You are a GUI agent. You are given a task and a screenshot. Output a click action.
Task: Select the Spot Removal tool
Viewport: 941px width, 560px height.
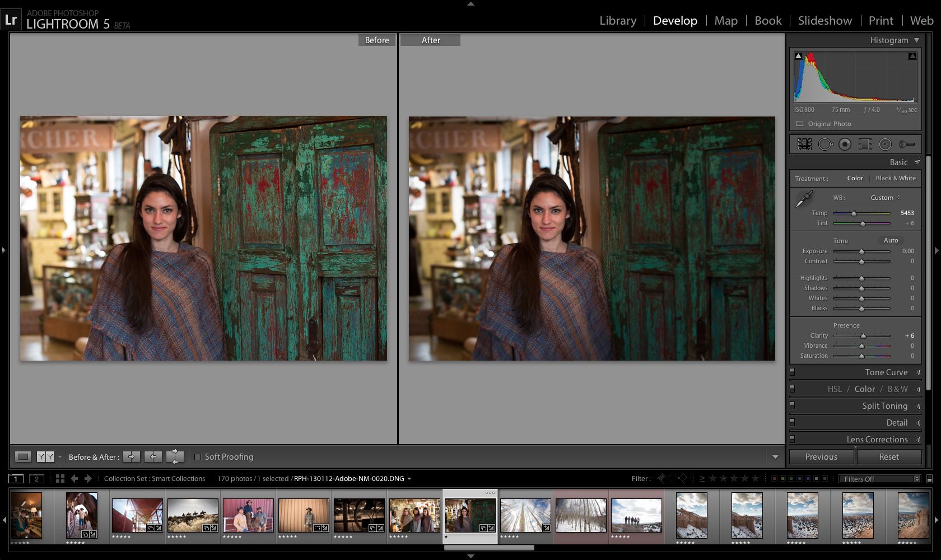click(824, 144)
